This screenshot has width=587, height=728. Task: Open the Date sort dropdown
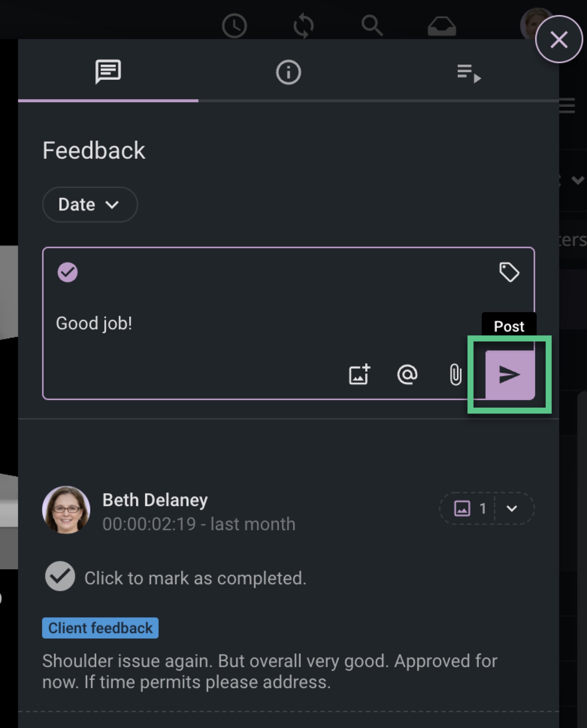click(90, 205)
